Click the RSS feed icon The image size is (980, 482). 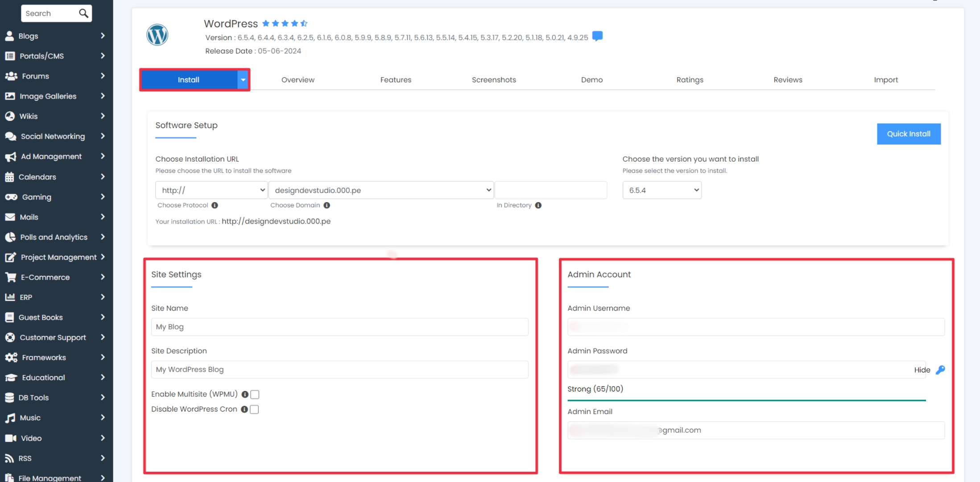9,458
